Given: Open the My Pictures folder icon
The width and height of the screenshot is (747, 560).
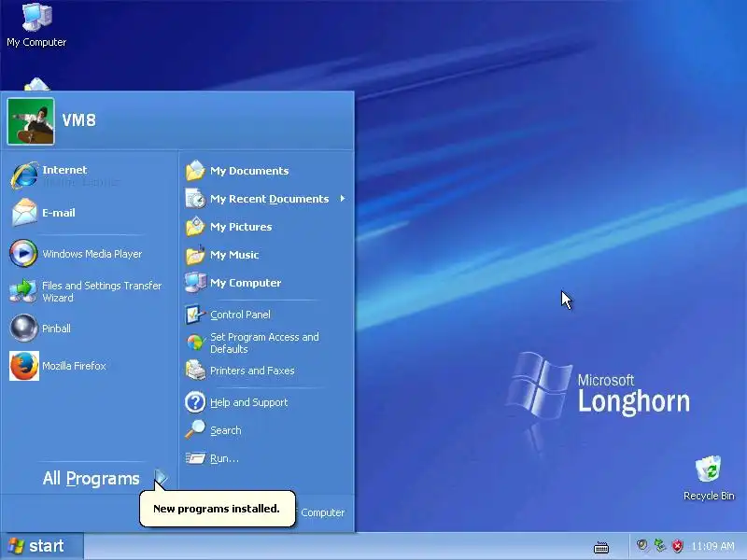Looking at the screenshot, I should (x=195, y=227).
